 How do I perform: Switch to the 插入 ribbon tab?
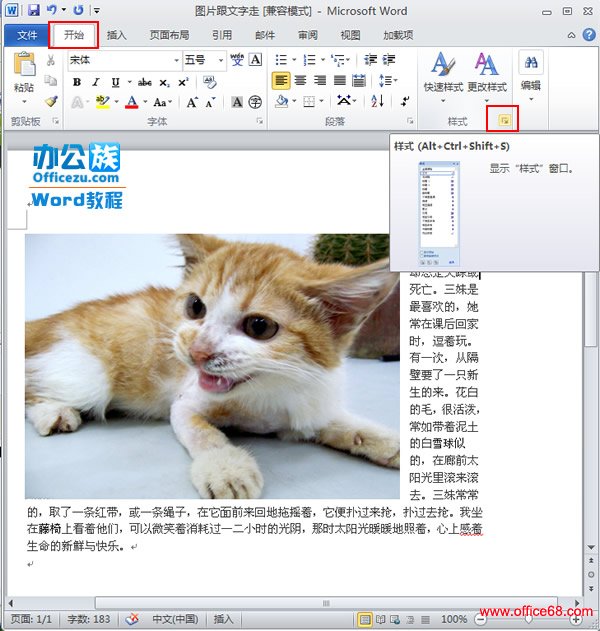click(x=117, y=35)
